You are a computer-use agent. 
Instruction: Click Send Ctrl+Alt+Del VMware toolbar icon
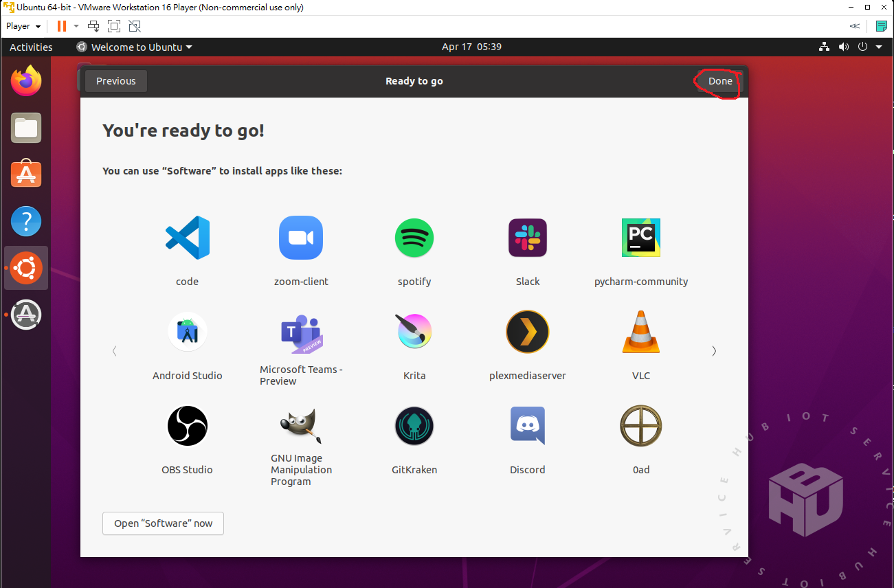click(93, 26)
